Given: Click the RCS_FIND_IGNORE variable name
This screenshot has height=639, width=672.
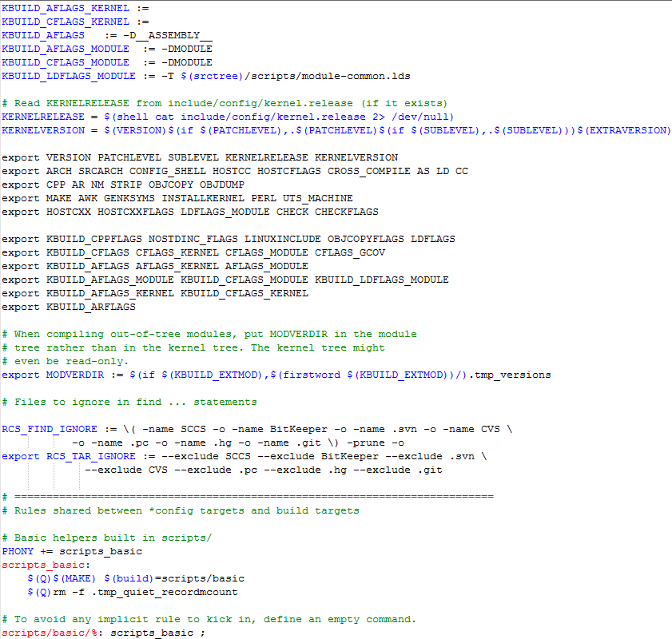Looking at the screenshot, I should coord(50,430).
